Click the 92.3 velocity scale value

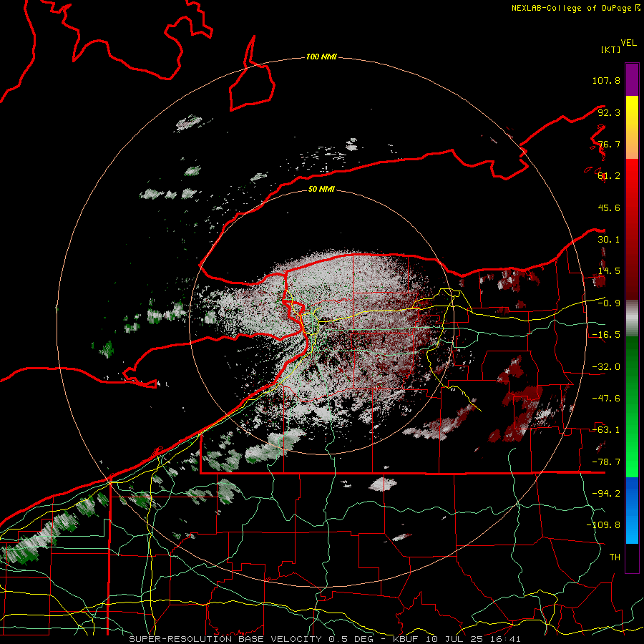(x=609, y=112)
